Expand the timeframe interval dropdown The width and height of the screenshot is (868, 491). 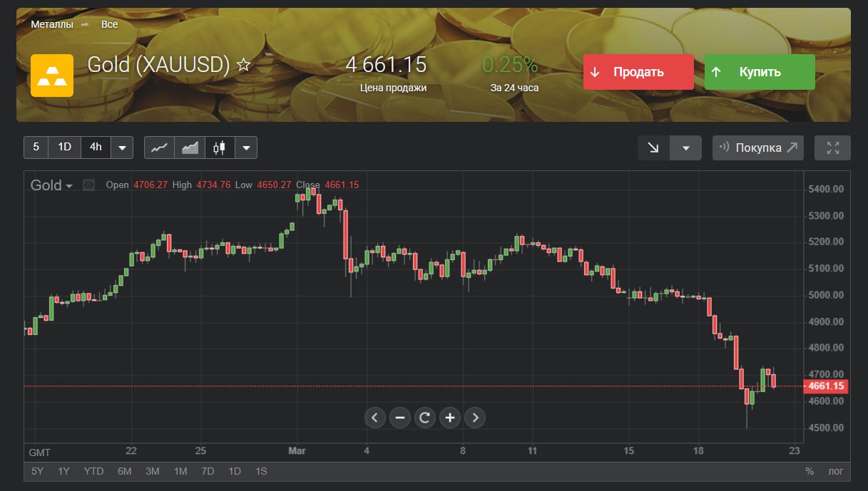[122, 148]
